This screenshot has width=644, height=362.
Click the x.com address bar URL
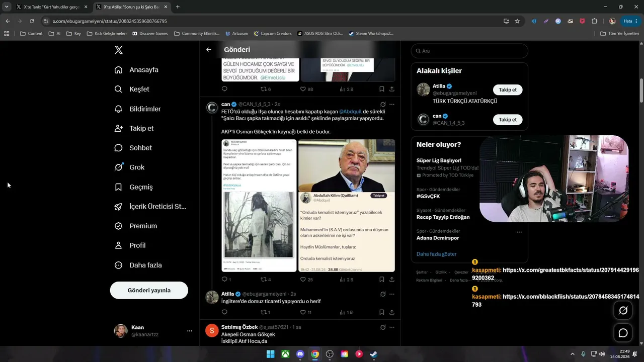point(110,21)
